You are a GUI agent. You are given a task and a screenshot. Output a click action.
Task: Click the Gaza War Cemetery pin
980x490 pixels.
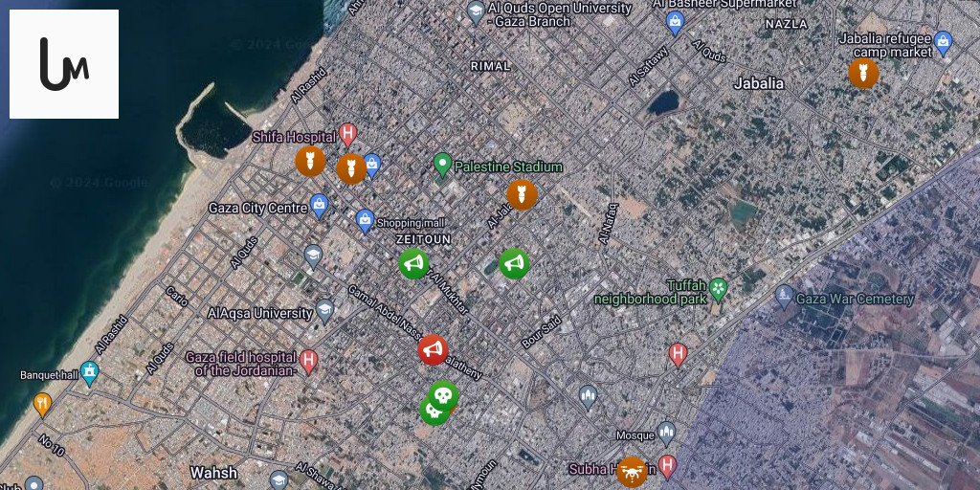click(x=784, y=296)
